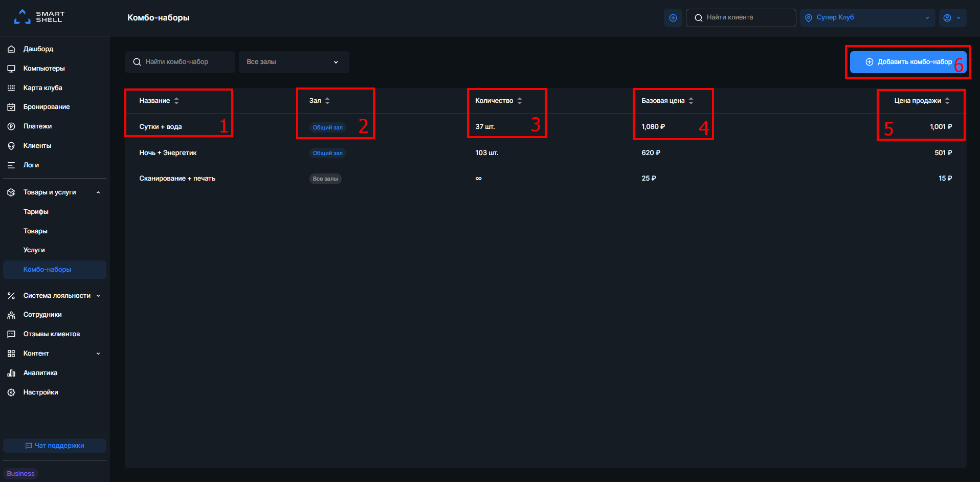Open the Ночь + Энергетик combo row
This screenshot has width=980, height=482.
545,153
